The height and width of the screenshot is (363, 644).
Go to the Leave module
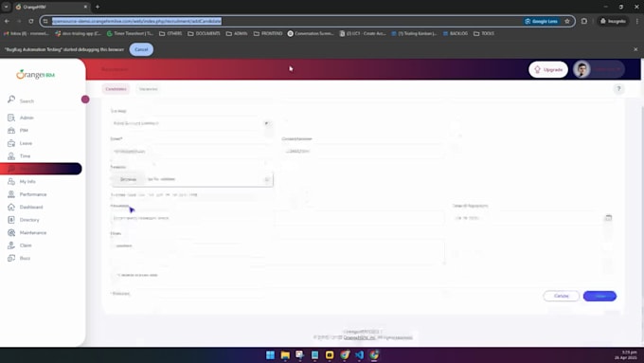tap(26, 143)
